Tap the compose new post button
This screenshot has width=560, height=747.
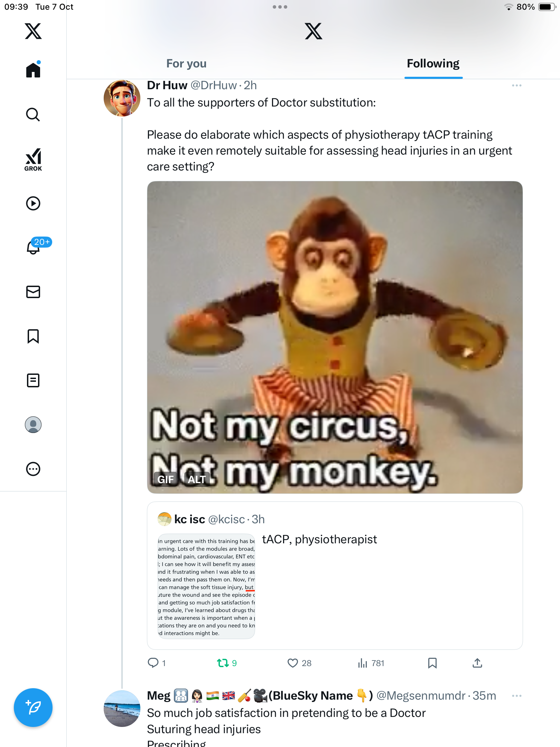(x=33, y=708)
